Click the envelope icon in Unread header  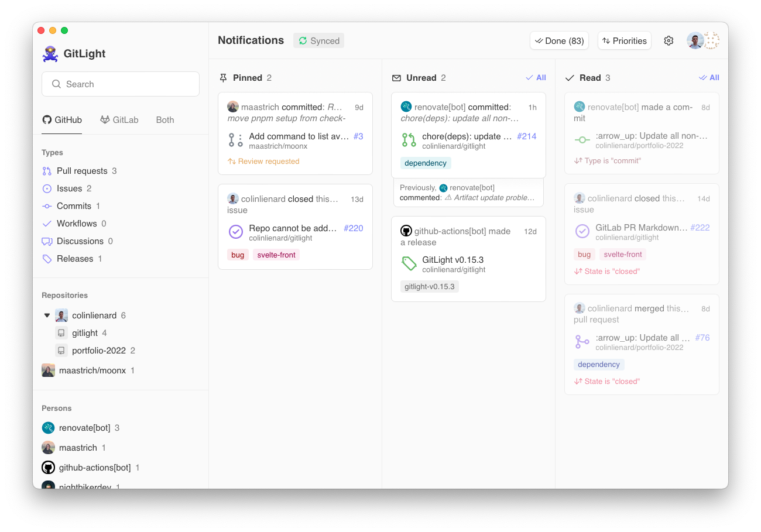(x=396, y=78)
